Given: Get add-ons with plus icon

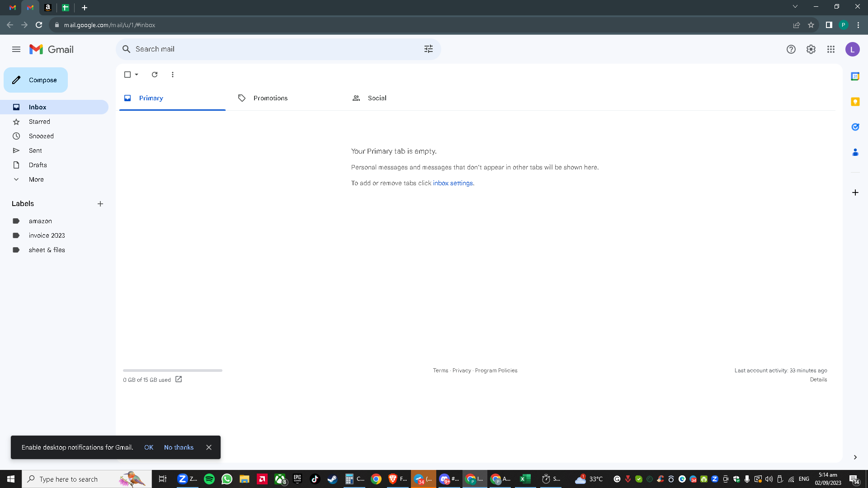Looking at the screenshot, I should point(855,192).
